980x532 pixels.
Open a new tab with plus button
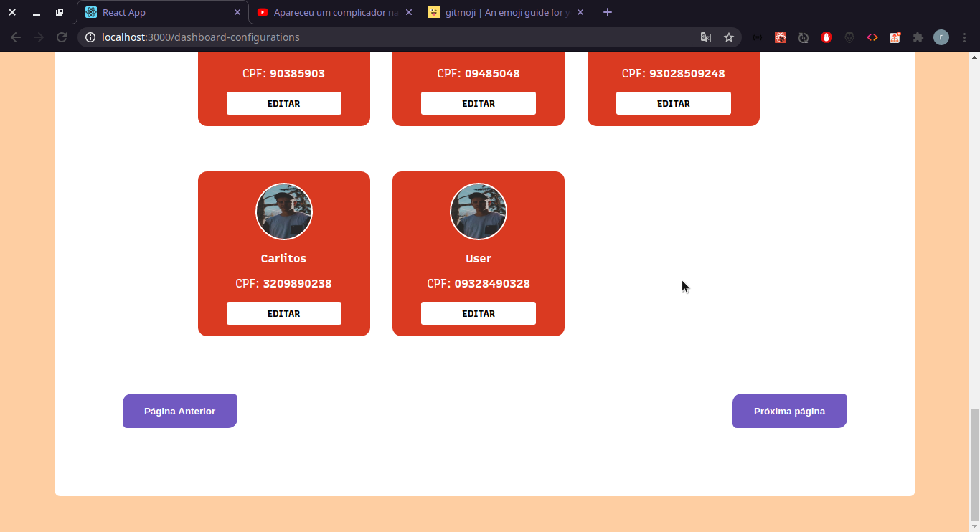pos(608,12)
